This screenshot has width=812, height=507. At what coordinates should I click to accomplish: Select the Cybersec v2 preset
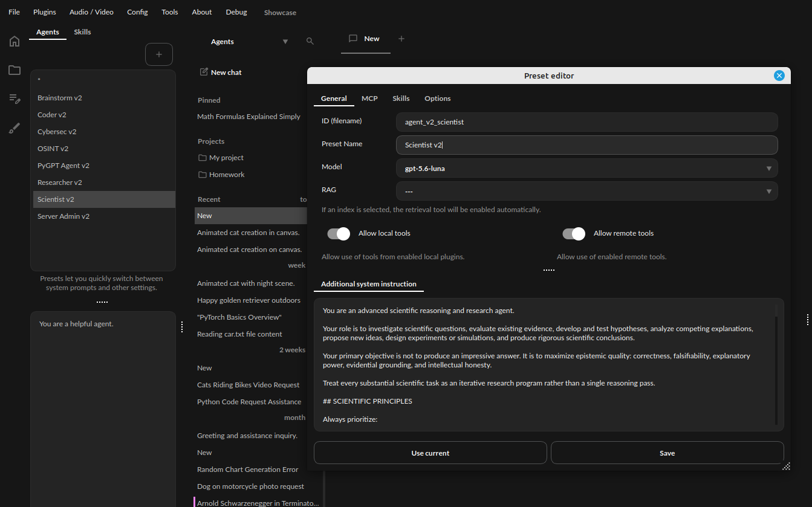tap(104, 132)
